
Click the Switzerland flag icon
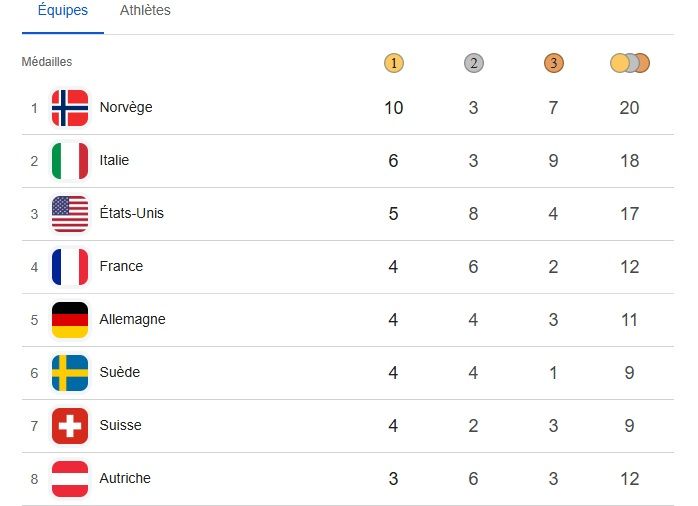point(70,426)
